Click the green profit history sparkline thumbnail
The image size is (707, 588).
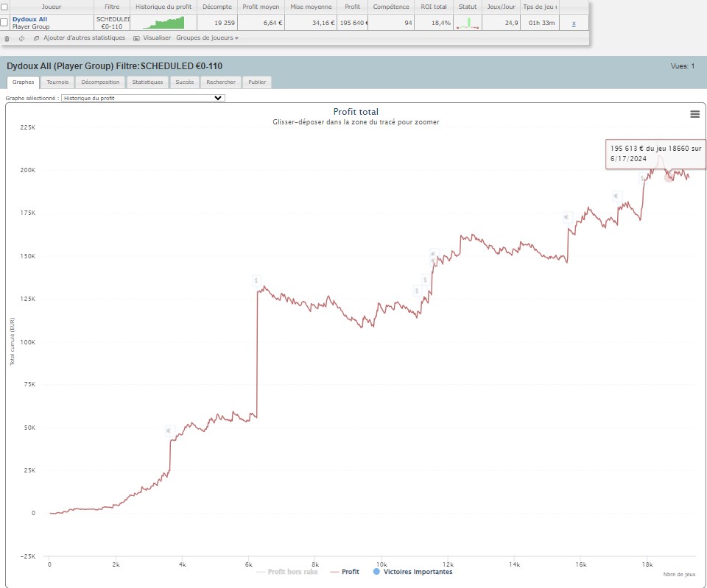click(x=163, y=23)
